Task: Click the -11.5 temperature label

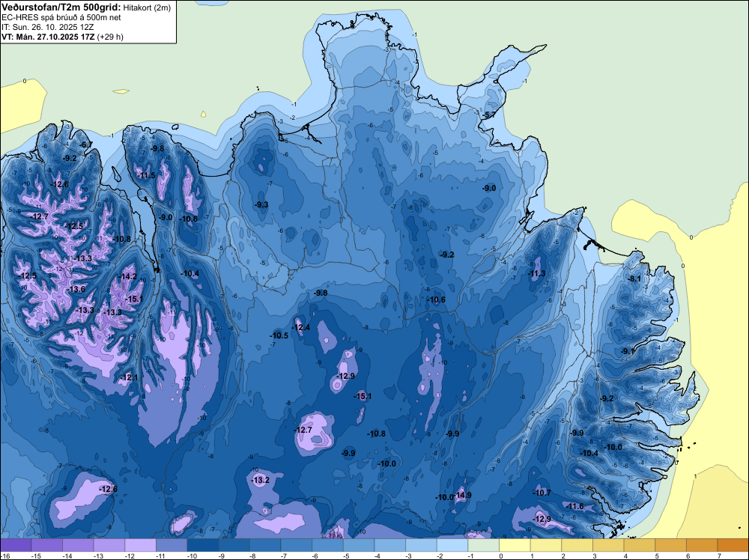Action: [147, 175]
